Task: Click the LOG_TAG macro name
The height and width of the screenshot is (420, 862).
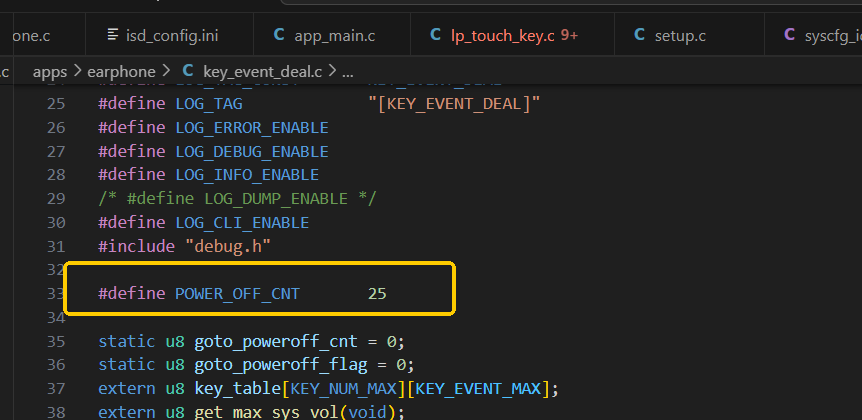Action: (209, 103)
